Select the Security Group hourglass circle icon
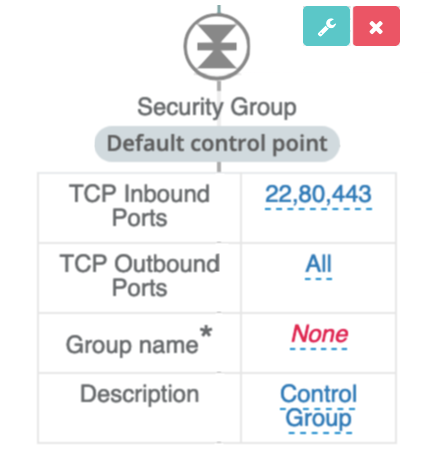434x464 pixels. point(217,47)
